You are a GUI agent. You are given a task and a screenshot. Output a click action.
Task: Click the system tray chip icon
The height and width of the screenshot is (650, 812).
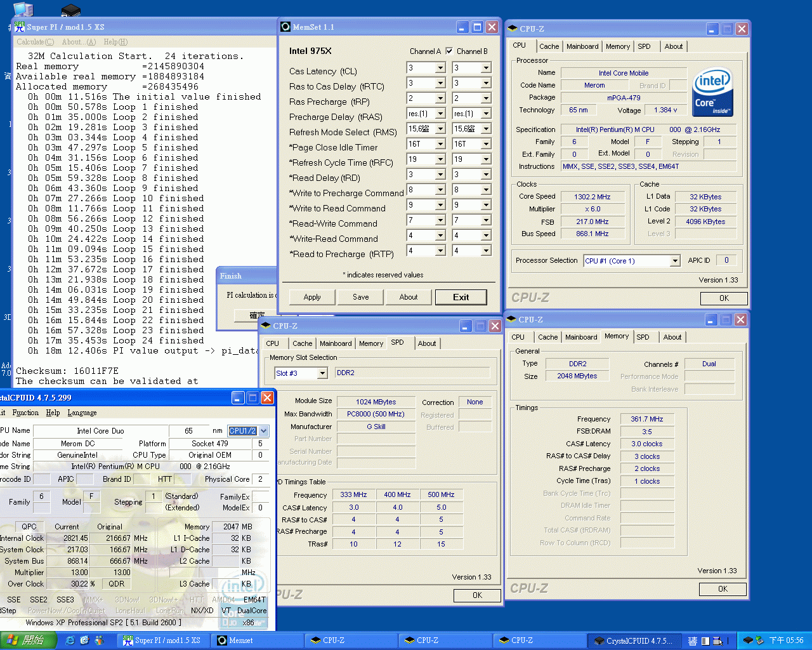748,640
